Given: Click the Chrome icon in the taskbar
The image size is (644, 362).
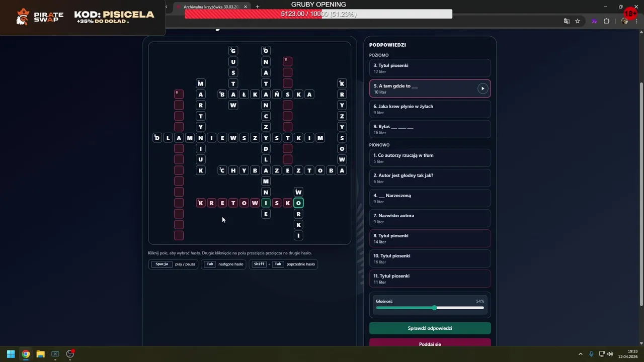Looking at the screenshot, I should tap(26, 354).
